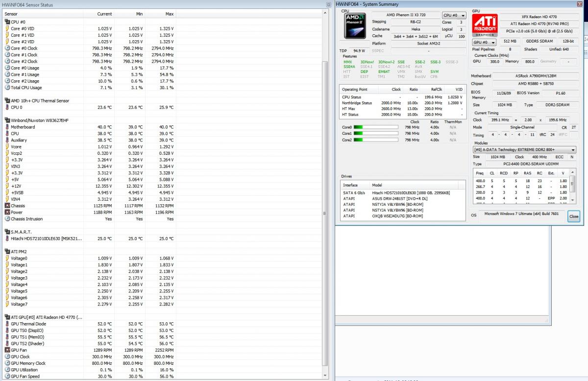Viewport: 588px width, 381px height.
Task: Click the ATI PM2 group icon
Action: point(7,252)
